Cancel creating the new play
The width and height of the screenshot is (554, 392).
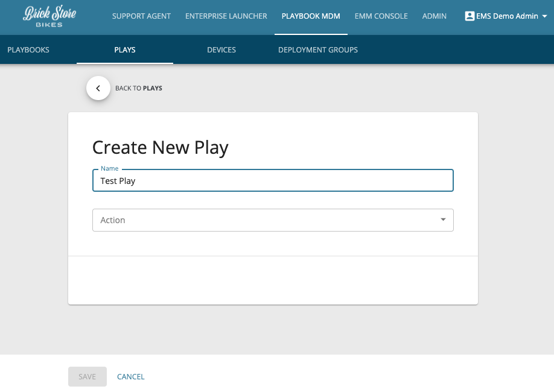130,376
